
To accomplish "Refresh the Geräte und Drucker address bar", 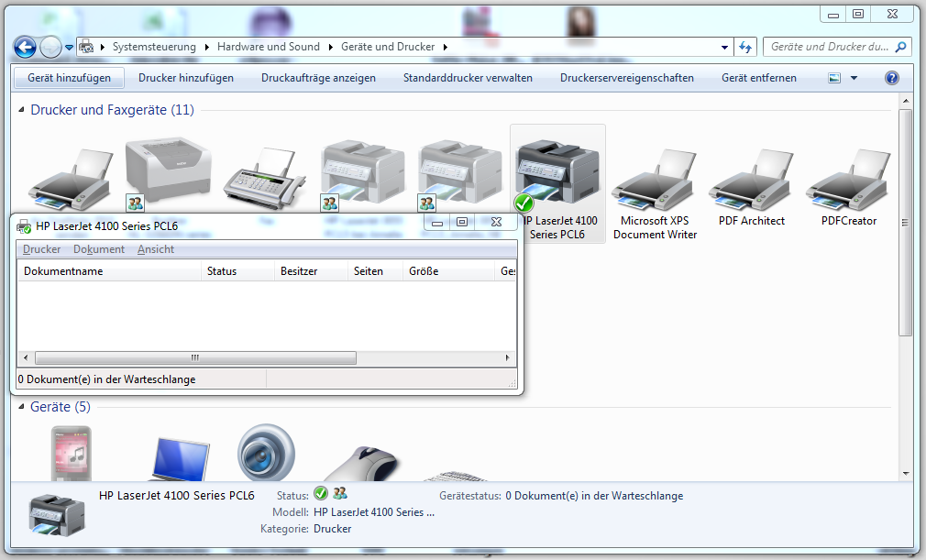I will [745, 47].
